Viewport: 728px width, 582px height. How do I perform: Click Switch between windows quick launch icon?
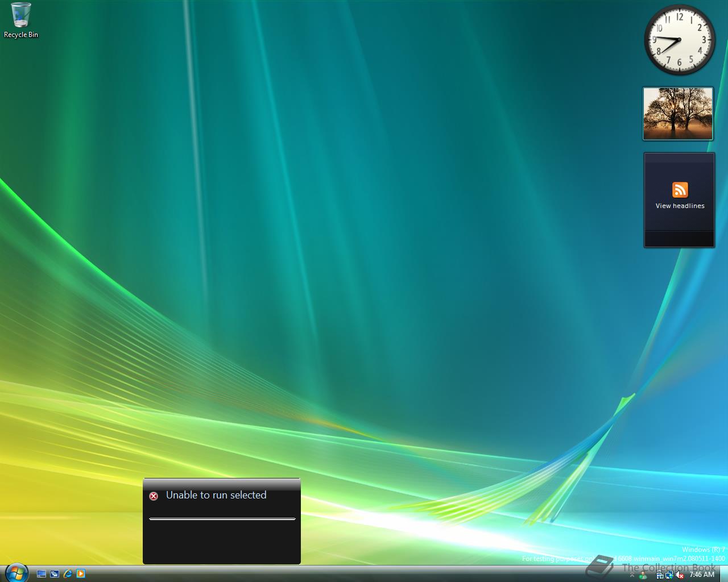55,574
